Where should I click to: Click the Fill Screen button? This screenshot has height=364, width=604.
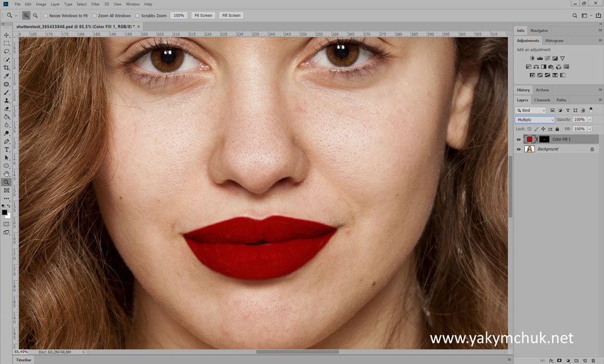point(231,15)
